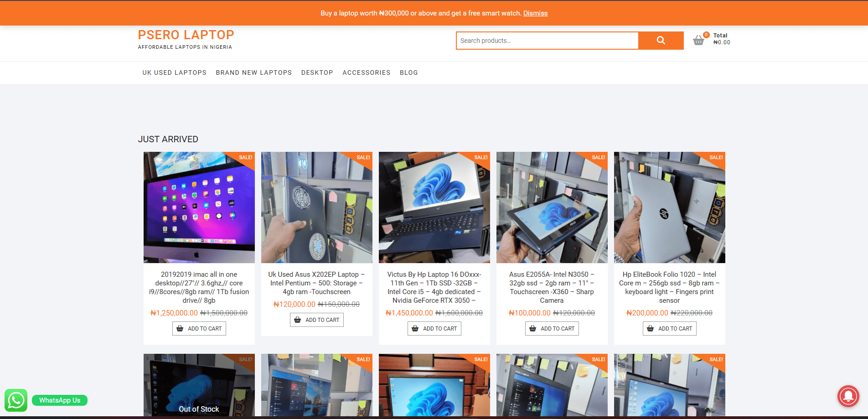
Task: Open the Accessories menu item
Action: (x=367, y=72)
